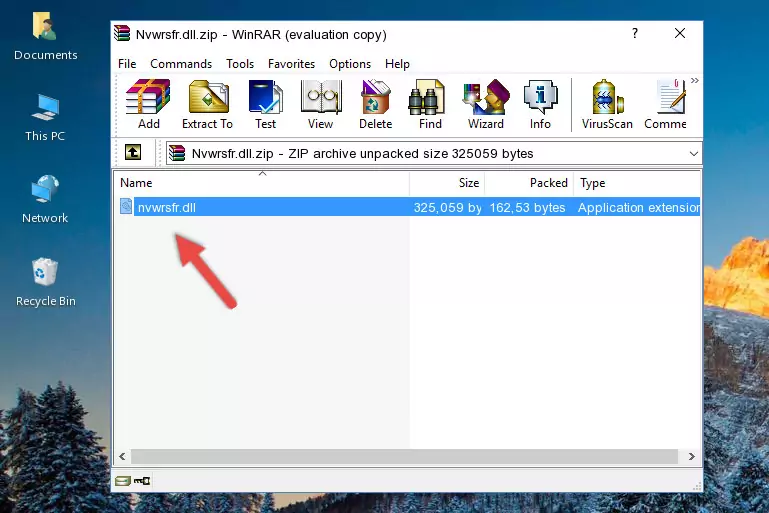Click the Extract To toolbar icon

(x=207, y=104)
